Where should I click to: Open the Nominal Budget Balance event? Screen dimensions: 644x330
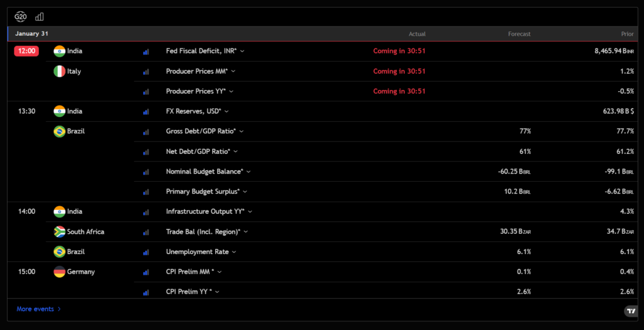pyautogui.click(x=204, y=172)
